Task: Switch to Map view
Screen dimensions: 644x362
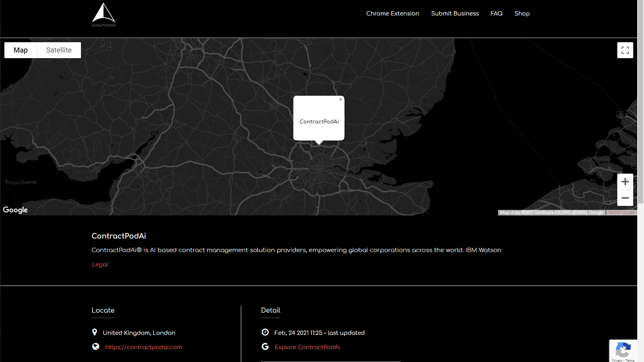Action: (21, 50)
